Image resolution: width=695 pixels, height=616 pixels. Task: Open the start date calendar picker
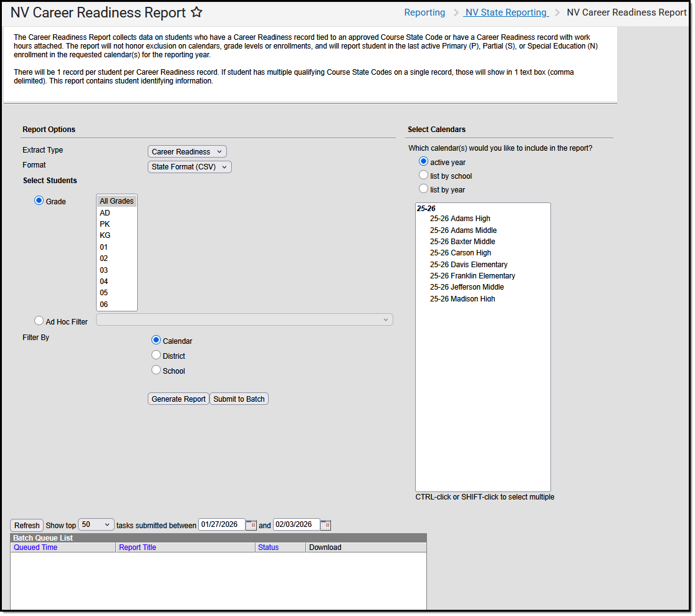click(251, 525)
